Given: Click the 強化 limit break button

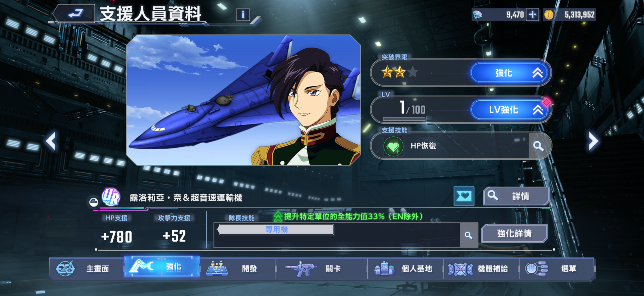Looking at the screenshot, I should (509, 73).
